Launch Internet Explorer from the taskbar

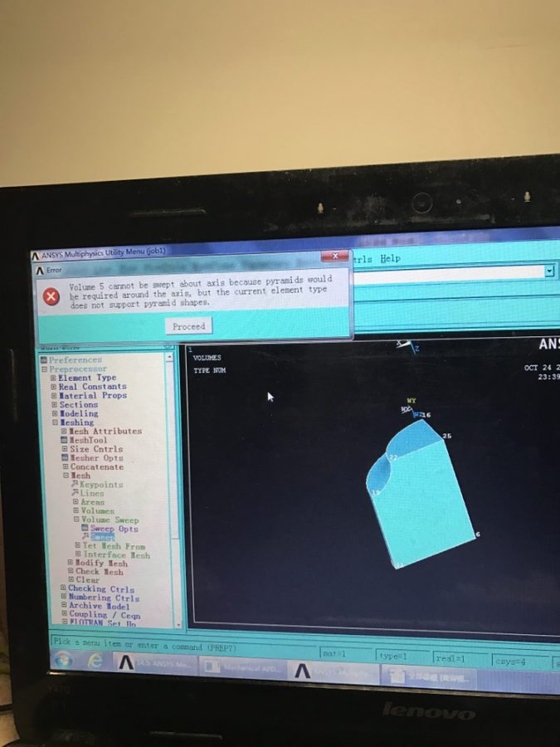[95, 661]
